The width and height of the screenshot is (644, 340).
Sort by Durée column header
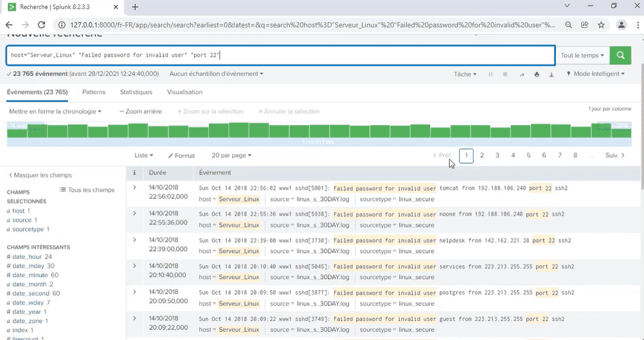coord(158,173)
